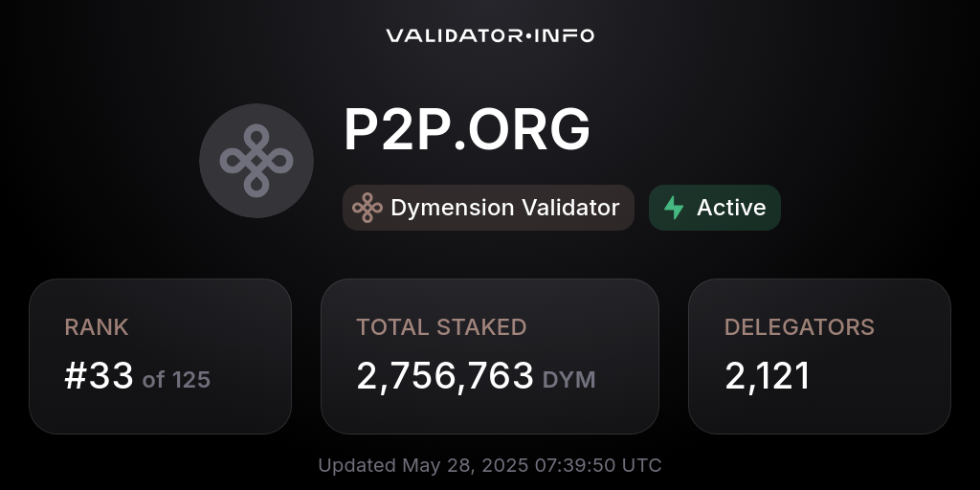Click the TOTAL STAKED heading label

pos(441,327)
